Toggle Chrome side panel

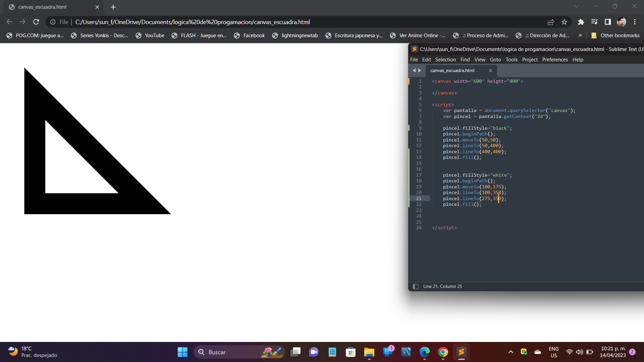[x=608, y=22]
